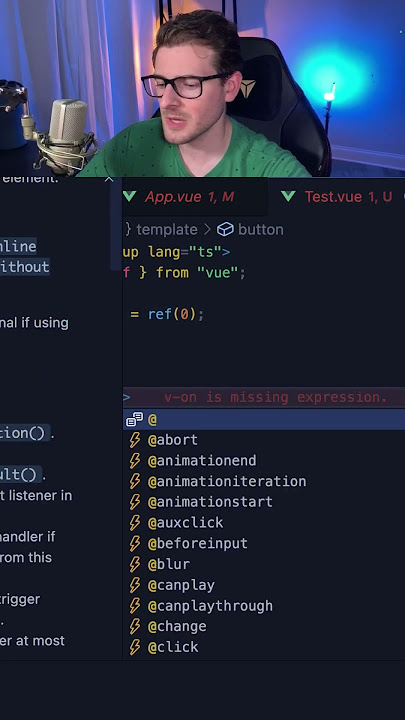405x720 pixels.
Task: Pick the @animationend suggestion
Action: pyautogui.click(x=264, y=461)
